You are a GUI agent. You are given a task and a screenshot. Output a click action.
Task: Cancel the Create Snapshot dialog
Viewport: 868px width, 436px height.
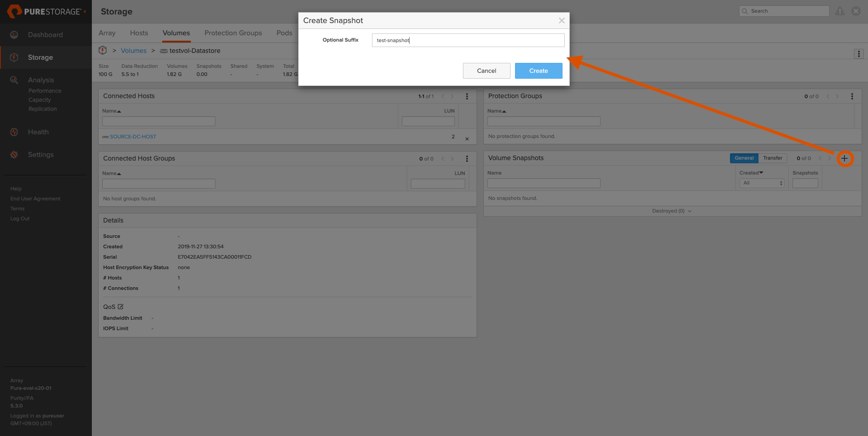(x=486, y=71)
